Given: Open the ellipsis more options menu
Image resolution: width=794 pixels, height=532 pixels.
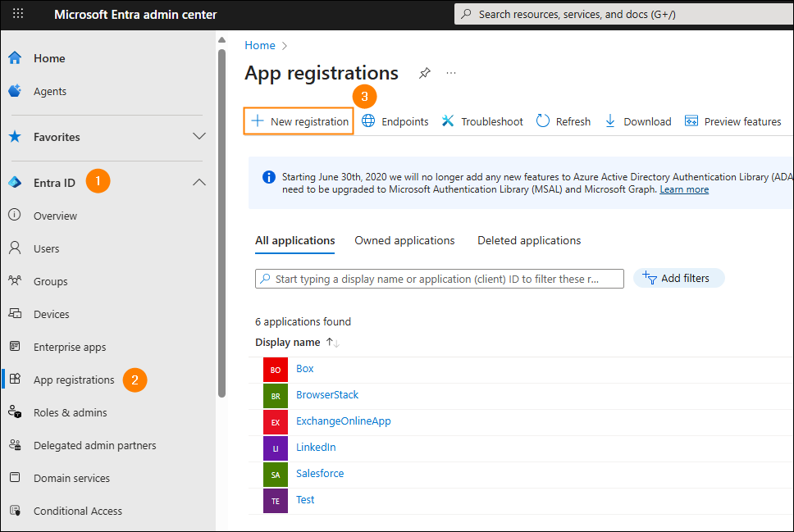Looking at the screenshot, I should click(451, 73).
